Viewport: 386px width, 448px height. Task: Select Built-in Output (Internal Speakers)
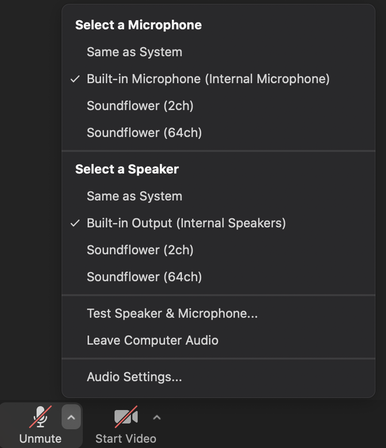click(x=218, y=223)
